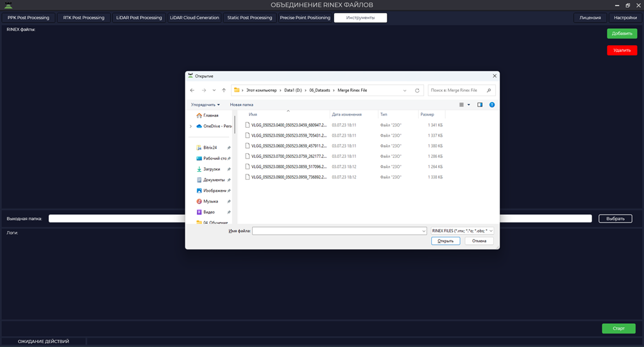The image size is (644, 347).
Task: Change view with the list view icon
Action: point(461,105)
